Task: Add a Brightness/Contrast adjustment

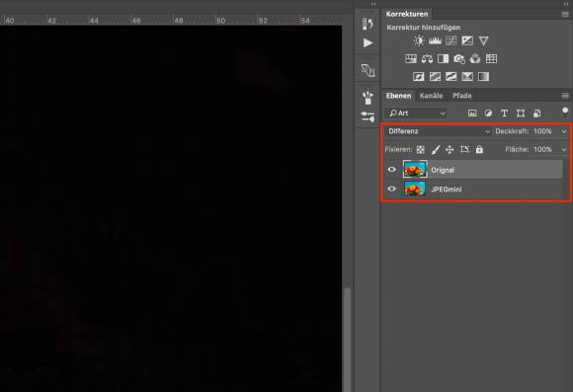Action: pyautogui.click(x=419, y=40)
